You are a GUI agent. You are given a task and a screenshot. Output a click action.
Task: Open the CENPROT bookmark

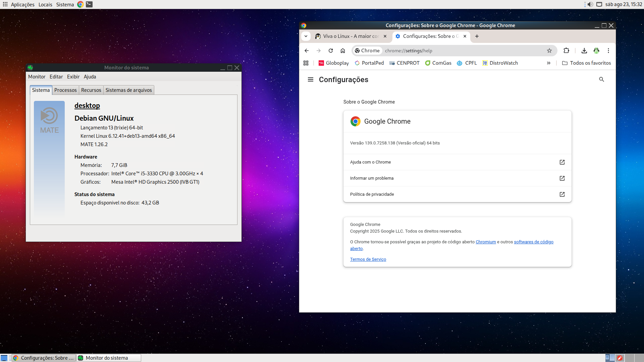[x=405, y=63]
